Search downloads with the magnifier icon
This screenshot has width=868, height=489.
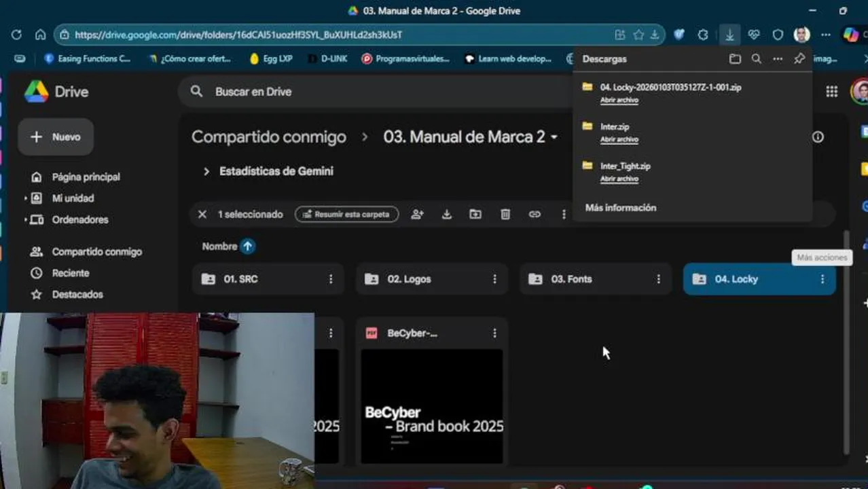[756, 59]
